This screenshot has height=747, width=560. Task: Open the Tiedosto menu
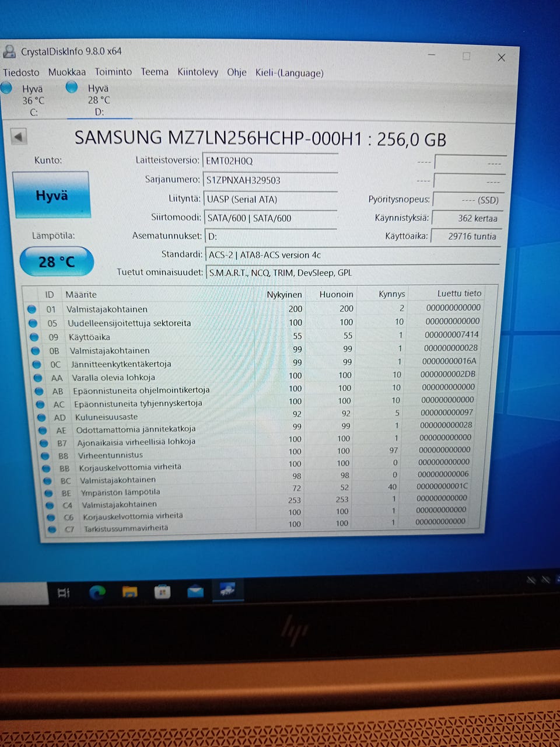point(21,72)
